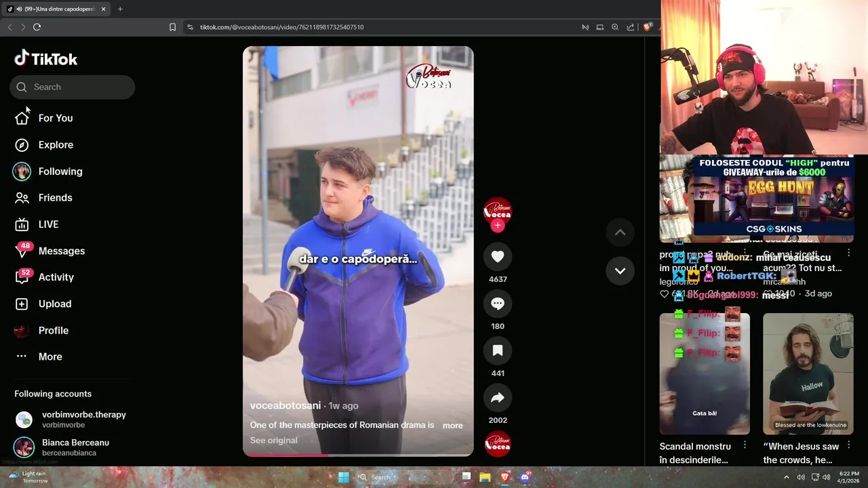This screenshot has width=868, height=488.
Task: Open voceabotosani username on video
Action: click(285, 405)
